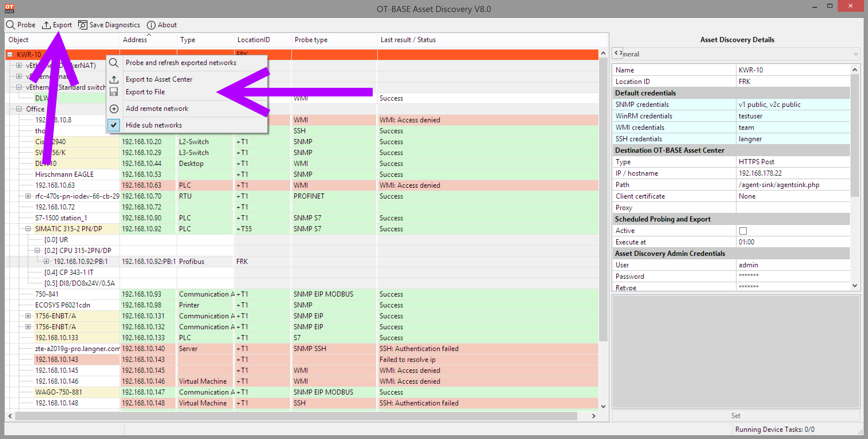The height and width of the screenshot is (439, 868).
Task: Select the WAGO-750-881 row
Action: coord(302,392)
